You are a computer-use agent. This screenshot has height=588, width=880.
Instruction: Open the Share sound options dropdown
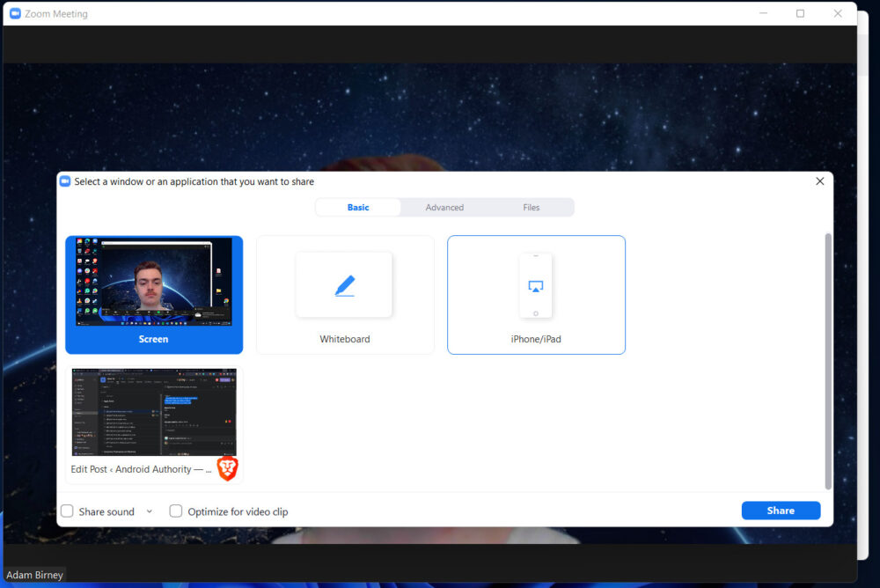(x=149, y=511)
